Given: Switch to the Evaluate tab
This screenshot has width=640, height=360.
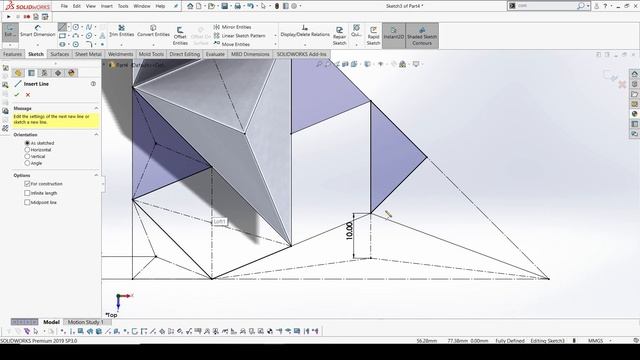Looking at the screenshot, I should pos(215,54).
